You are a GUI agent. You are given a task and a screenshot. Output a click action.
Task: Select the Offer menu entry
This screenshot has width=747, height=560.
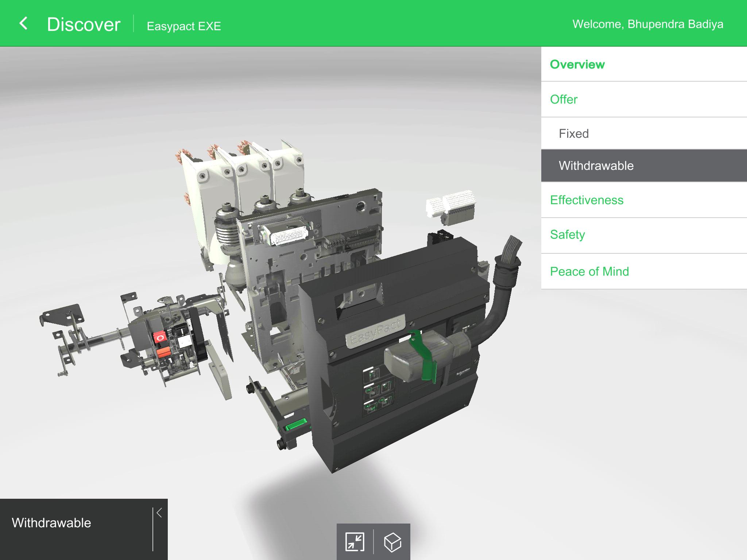tap(564, 99)
